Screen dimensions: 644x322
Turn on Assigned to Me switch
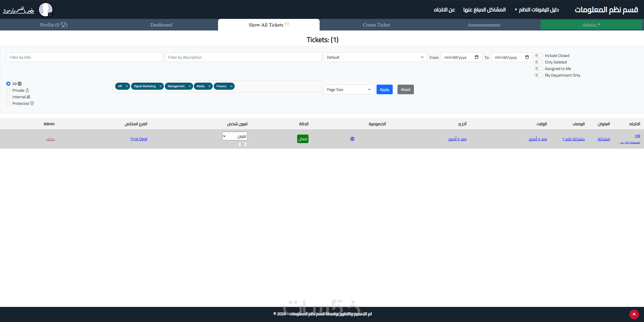(539, 69)
